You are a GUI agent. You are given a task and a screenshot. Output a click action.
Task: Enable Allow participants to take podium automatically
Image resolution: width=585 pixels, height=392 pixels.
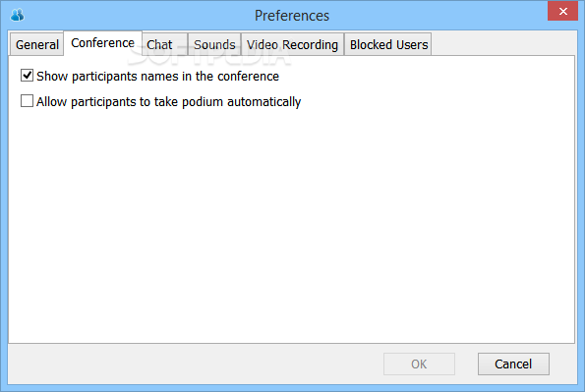tap(27, 101)
